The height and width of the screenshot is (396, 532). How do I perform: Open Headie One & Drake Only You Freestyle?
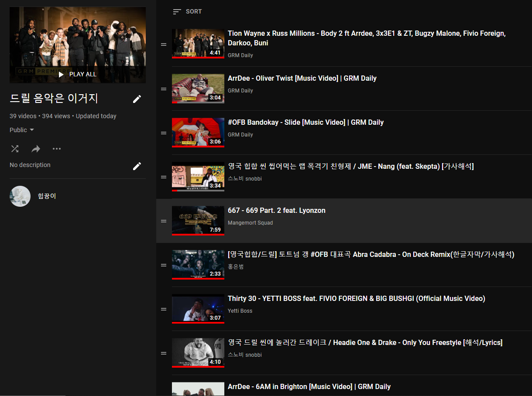tap(365, 343)
